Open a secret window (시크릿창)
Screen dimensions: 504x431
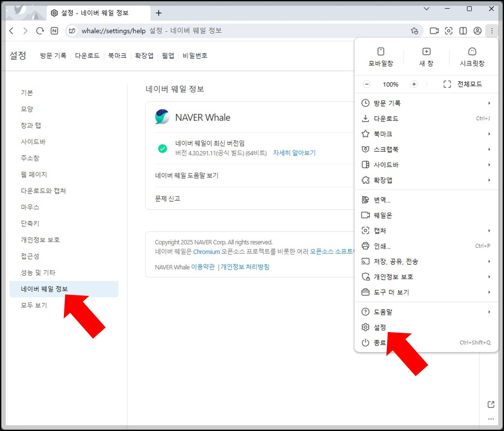[x=472, y=57]
